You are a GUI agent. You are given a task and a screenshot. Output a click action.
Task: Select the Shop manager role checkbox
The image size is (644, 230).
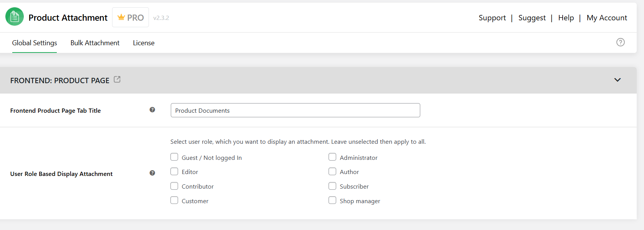[x=332, y=200]
